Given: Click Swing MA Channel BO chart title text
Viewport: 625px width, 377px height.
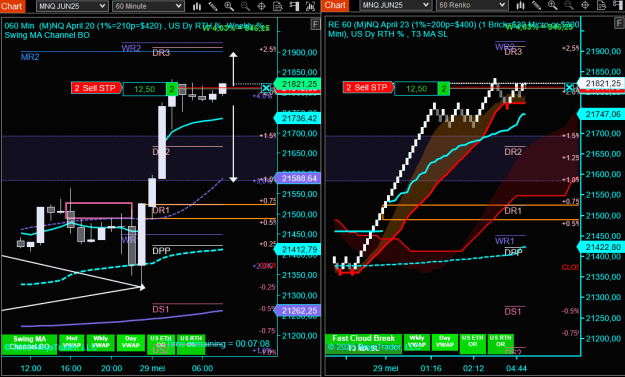Looking at the screenshot, I should (x=47, y=35).
